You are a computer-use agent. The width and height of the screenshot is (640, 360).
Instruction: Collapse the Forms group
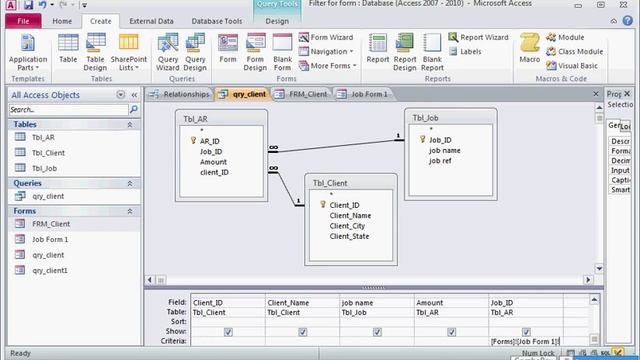130,211
